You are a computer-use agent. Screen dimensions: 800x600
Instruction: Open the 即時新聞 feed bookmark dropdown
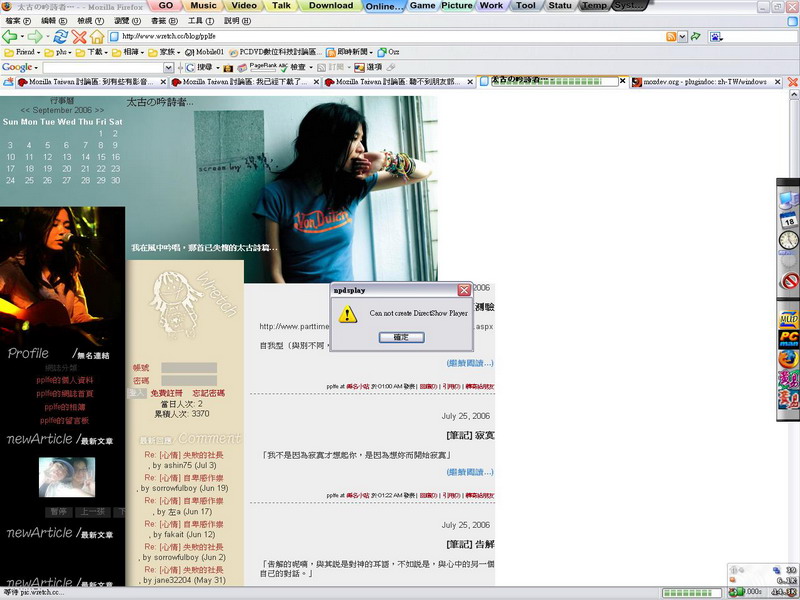[x=349, y=52]
